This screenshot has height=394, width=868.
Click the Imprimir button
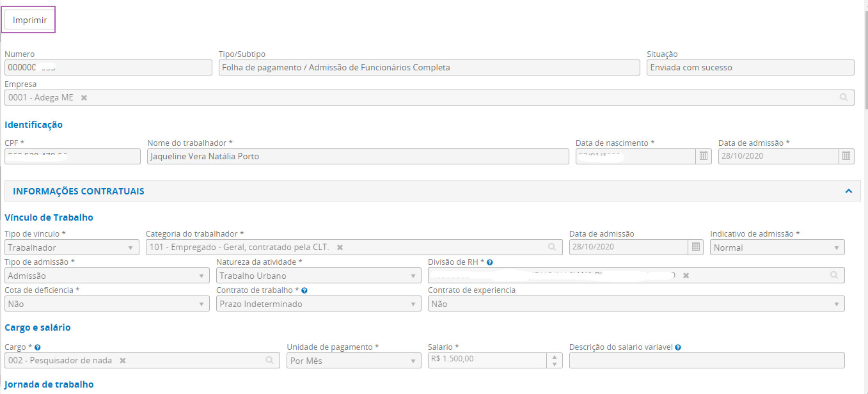(30, 20)
